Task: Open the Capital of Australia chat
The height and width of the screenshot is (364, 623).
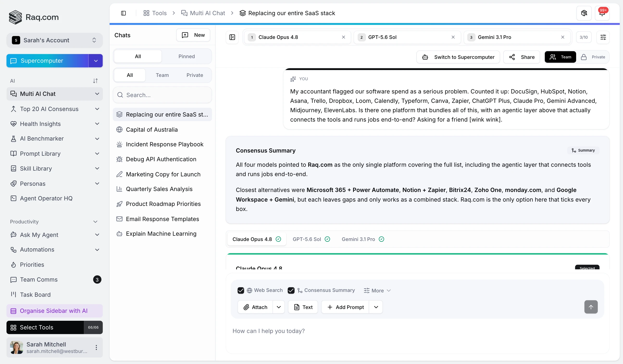Action: pyautogui.click(x=162, y=130)
